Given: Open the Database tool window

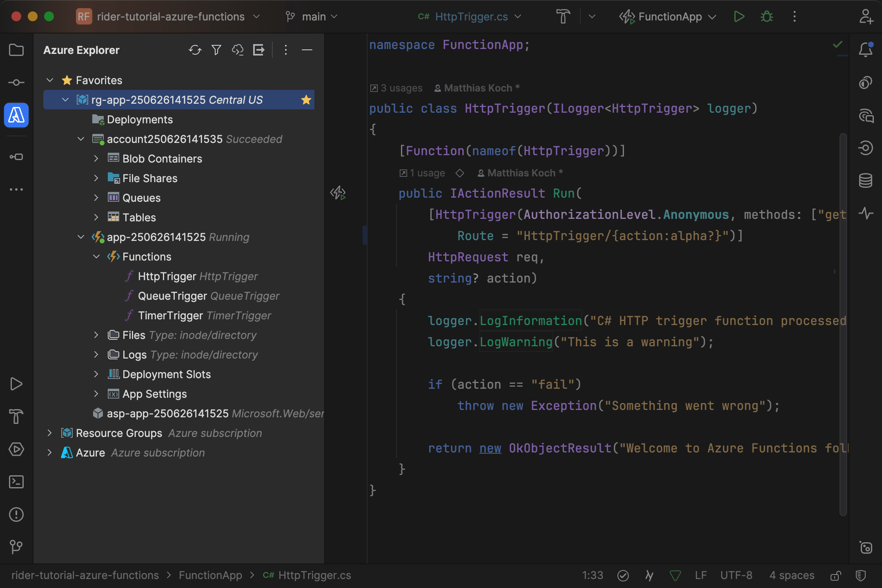Looking at the screenshot, I should 866,180.
